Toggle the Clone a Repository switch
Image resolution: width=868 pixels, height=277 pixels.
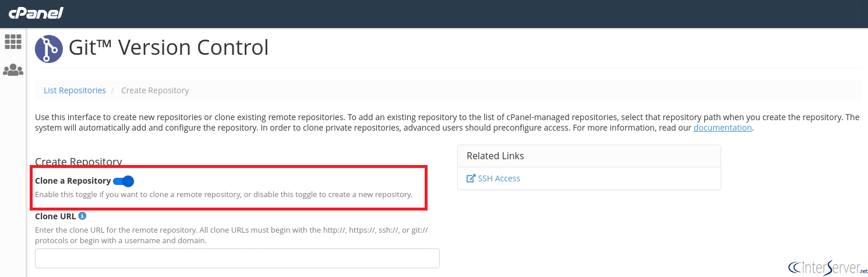124,181
